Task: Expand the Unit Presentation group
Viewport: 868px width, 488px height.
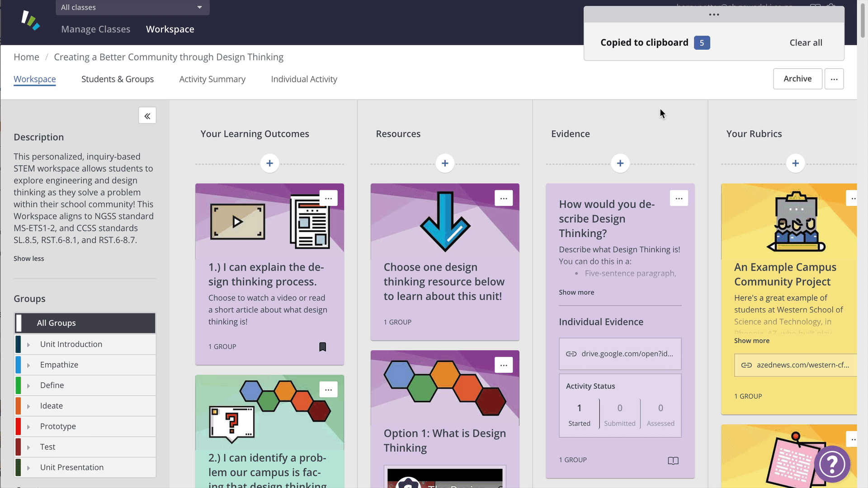Action: [28, 468]
